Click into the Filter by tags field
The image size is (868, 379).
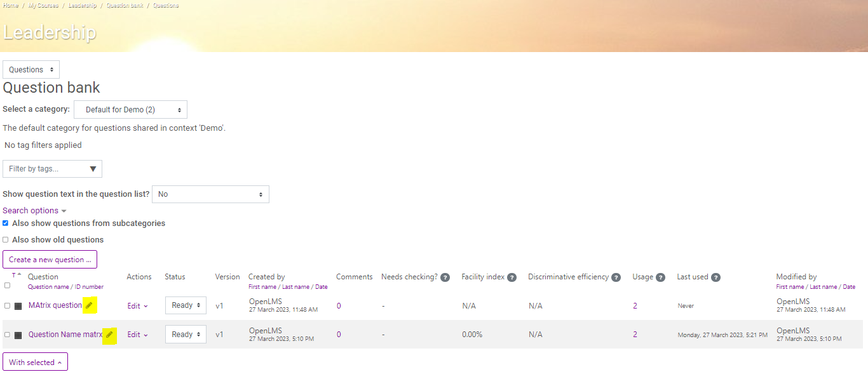point(52,169)
